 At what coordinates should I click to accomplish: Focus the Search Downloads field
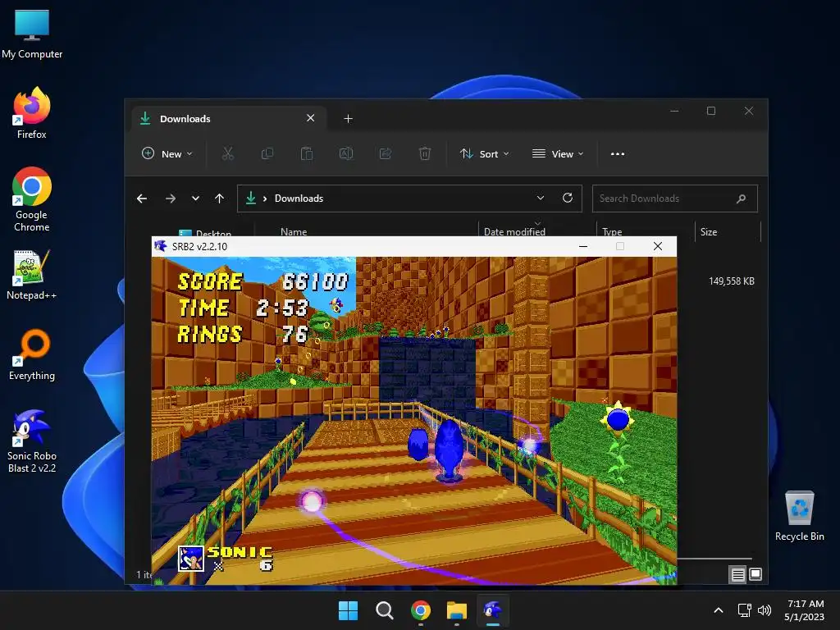click(x=675, y=199)
